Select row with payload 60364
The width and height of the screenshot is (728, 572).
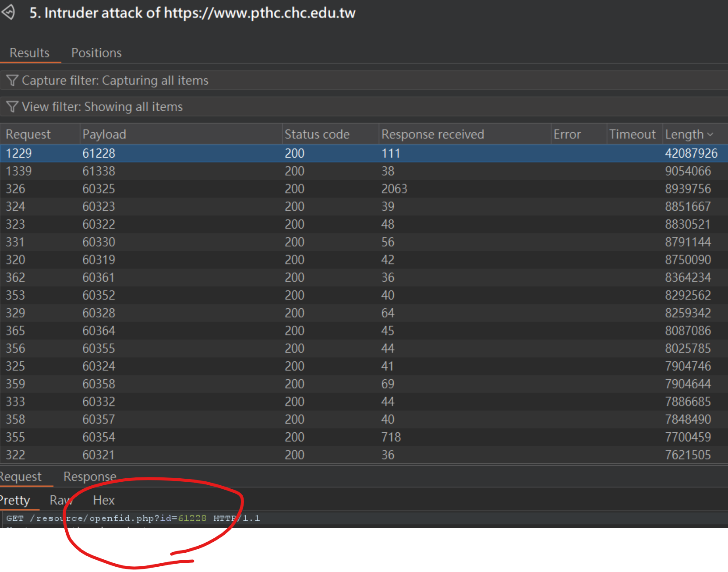[364, 331]
